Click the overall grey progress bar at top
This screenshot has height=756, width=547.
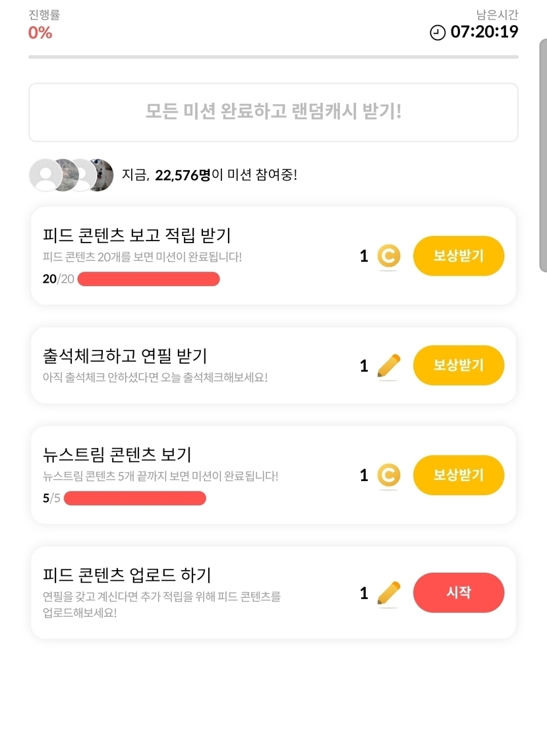[x=273, y=57]
